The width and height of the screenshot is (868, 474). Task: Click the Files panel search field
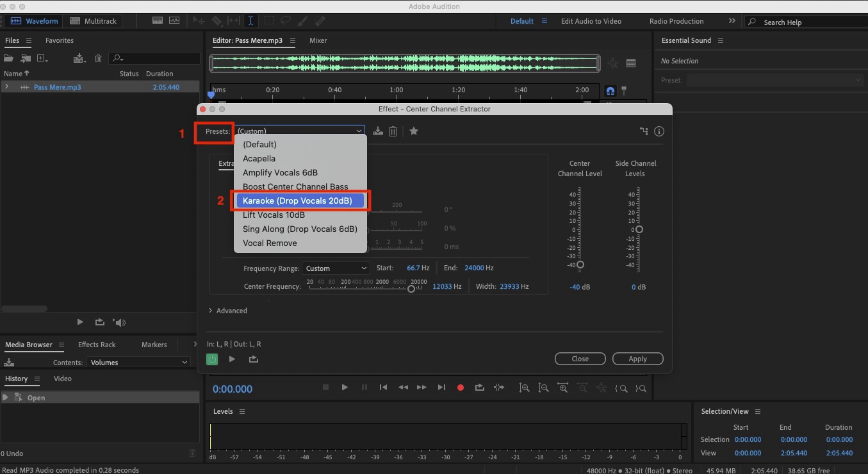(153, 58)
